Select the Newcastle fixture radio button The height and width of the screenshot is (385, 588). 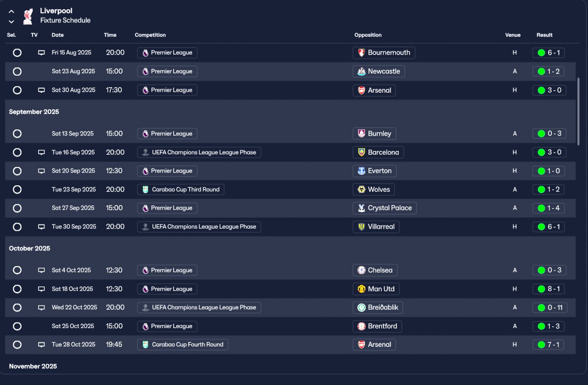17,72
